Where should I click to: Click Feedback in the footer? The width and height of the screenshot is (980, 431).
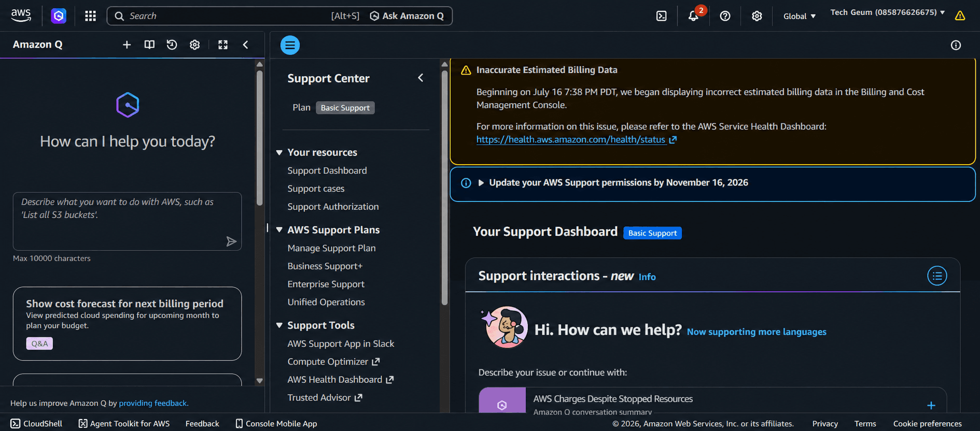click(x=202, y=423)
